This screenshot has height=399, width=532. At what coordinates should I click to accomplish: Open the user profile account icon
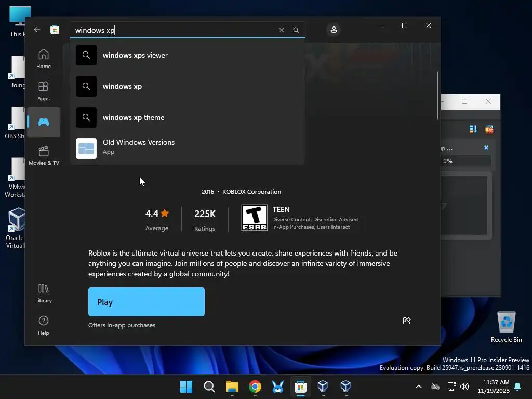click(x=334, y=30)
